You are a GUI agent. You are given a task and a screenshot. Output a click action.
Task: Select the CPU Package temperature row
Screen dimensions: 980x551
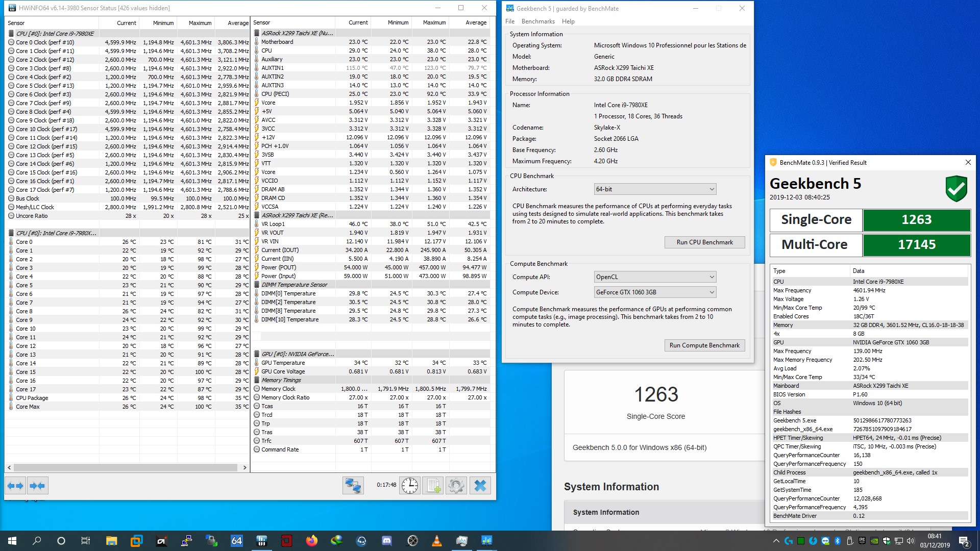[128, 398]
